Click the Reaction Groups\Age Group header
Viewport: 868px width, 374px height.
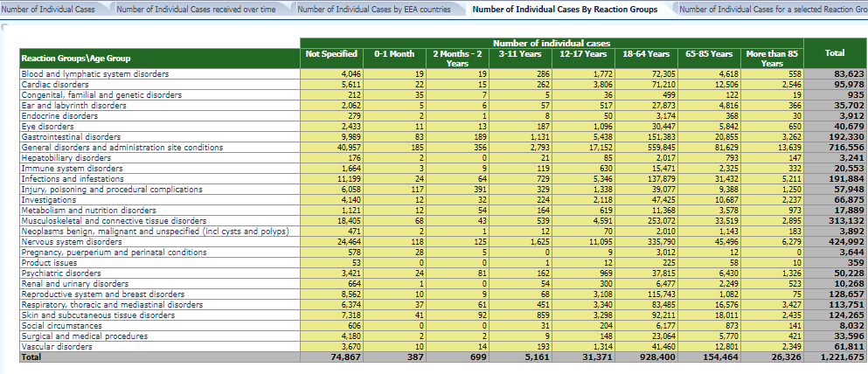76,59
